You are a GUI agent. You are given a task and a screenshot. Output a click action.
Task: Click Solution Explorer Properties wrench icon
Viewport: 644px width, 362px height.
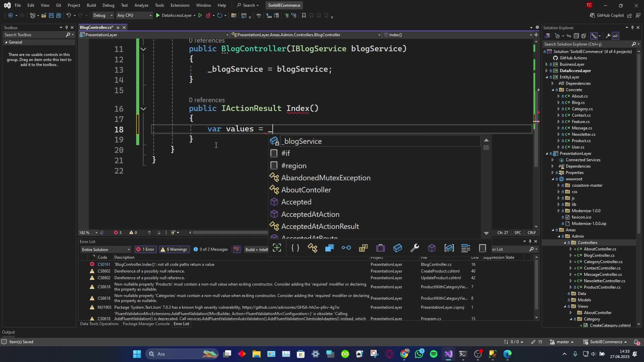click(608, 36)
